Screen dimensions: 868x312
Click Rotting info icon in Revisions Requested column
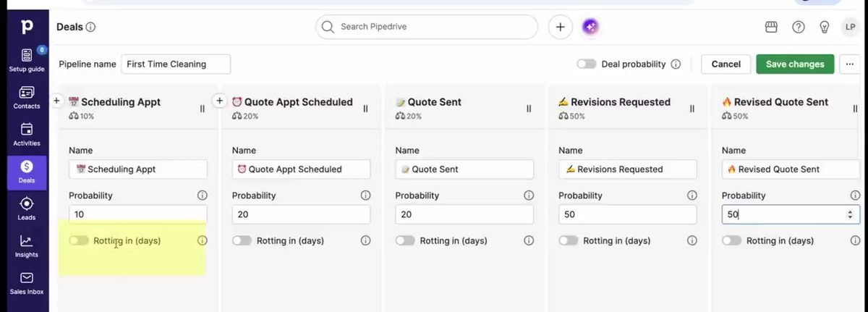click(692, 240)
